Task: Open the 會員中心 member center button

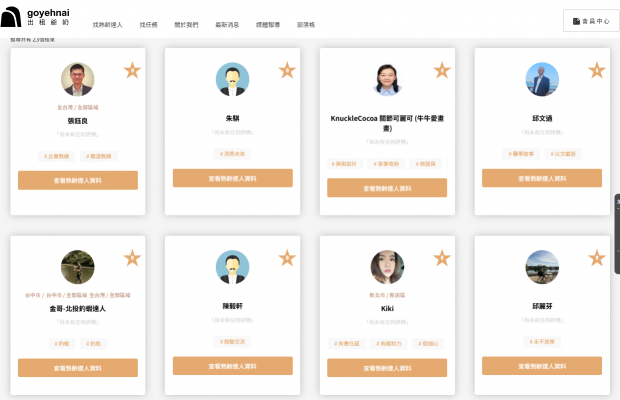Action: click(x=591, y=20)
